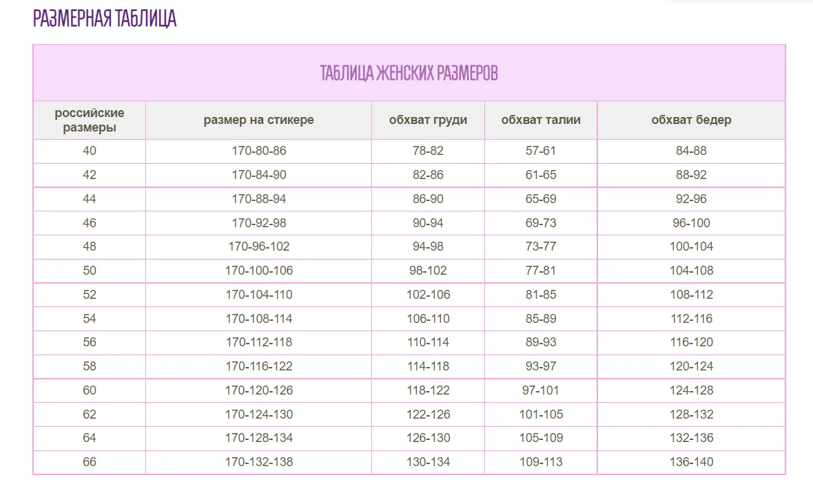The height and width of the screenshot is (504, 813).
Task: Click chest value "98-102"
Action: tap(429, 271)
